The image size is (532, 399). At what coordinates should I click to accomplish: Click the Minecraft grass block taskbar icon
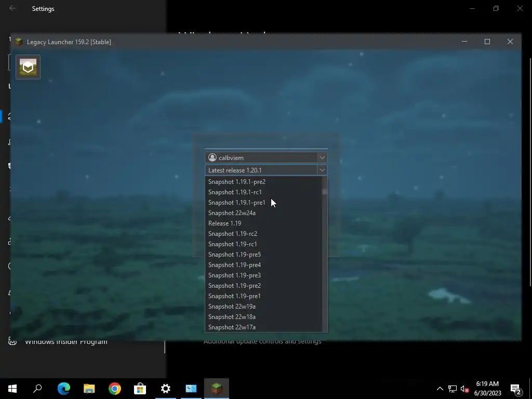(x=217, y=389)
